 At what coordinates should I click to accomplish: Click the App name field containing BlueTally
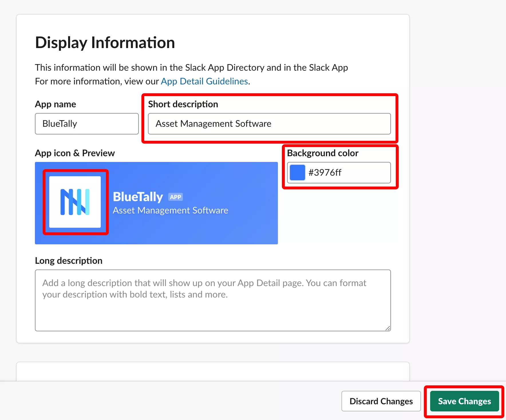coord(87,124)
